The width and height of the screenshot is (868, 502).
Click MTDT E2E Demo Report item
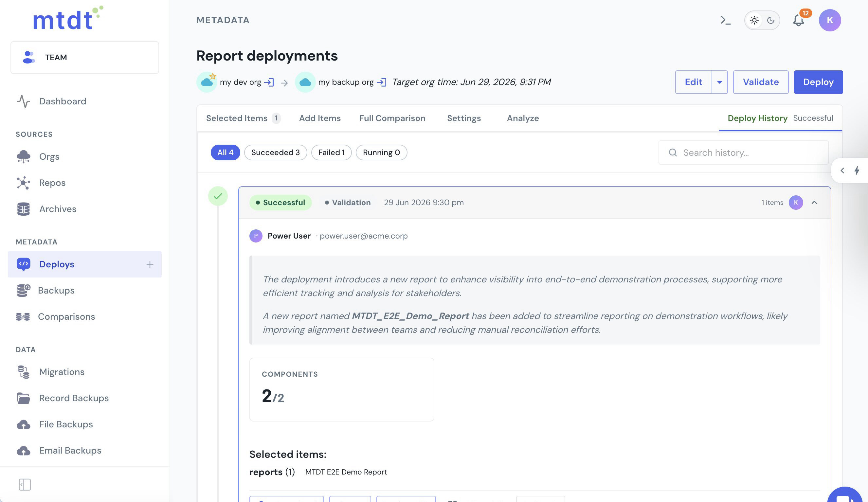pyautogui.click(x=346, y=472)
